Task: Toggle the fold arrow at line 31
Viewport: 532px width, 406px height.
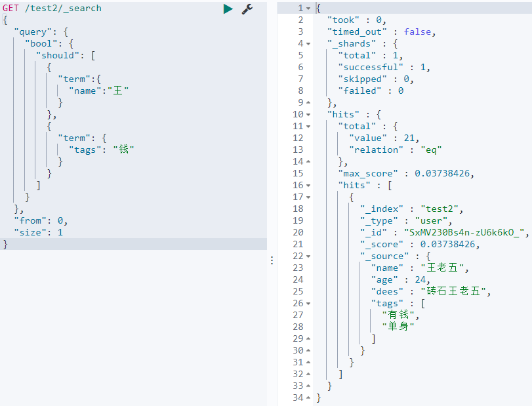Action: pos(308,362)
